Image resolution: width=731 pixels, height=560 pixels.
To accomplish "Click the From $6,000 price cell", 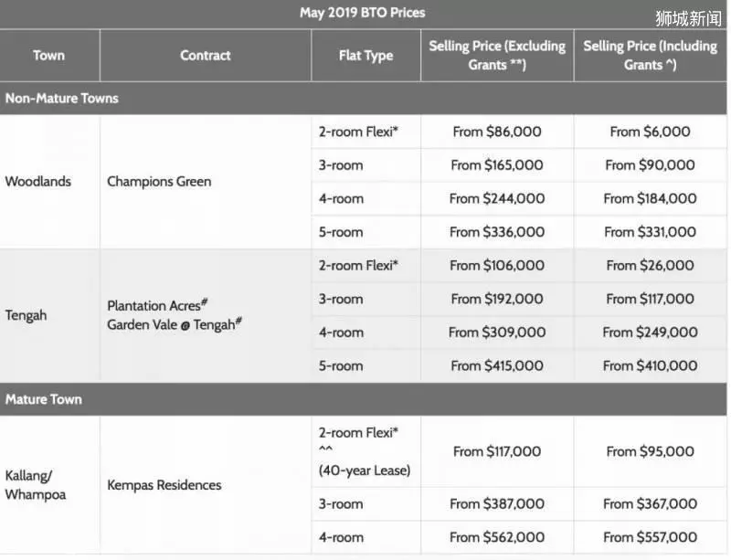I will pyautogui.click(x=651, y=132).
